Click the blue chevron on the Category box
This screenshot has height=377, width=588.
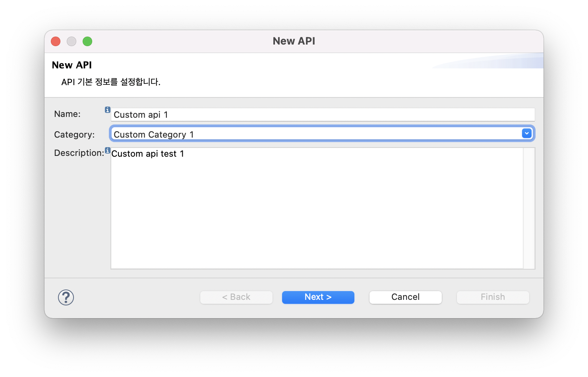tap(526, 133)
